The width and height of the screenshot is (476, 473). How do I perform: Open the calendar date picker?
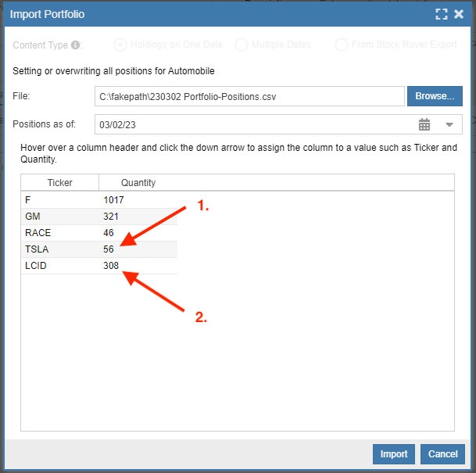coord(424,124)
